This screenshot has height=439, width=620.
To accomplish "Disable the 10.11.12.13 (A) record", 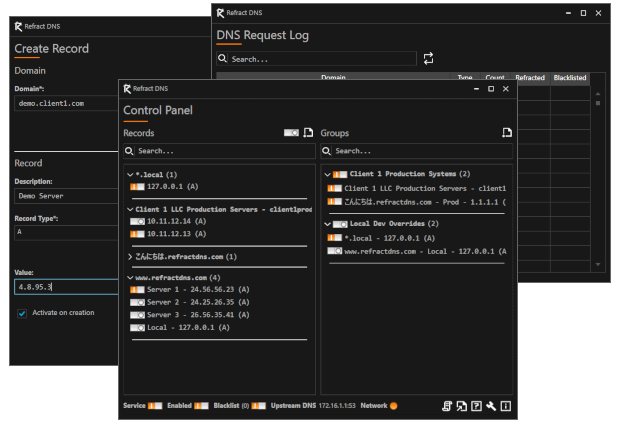I will (x=137, y=234).
